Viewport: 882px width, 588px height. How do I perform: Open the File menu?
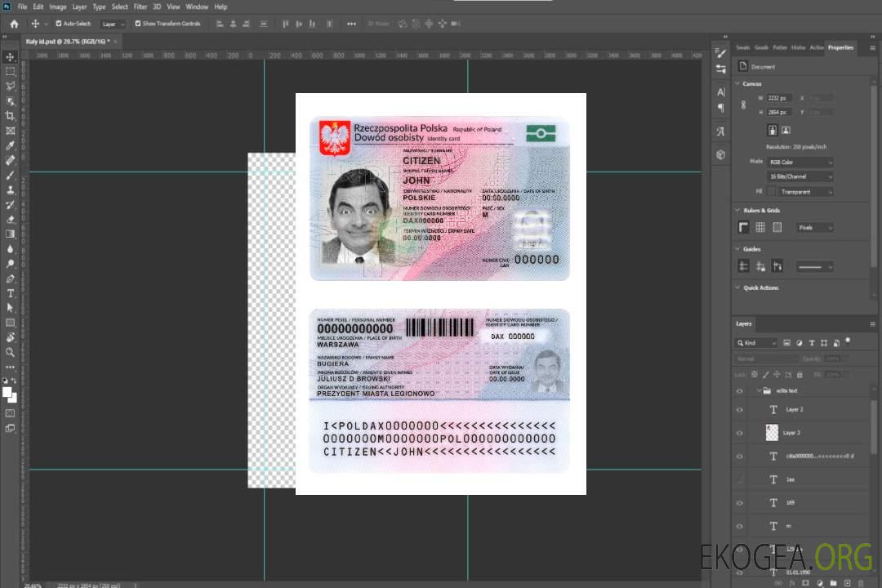[x=23, y=7]
